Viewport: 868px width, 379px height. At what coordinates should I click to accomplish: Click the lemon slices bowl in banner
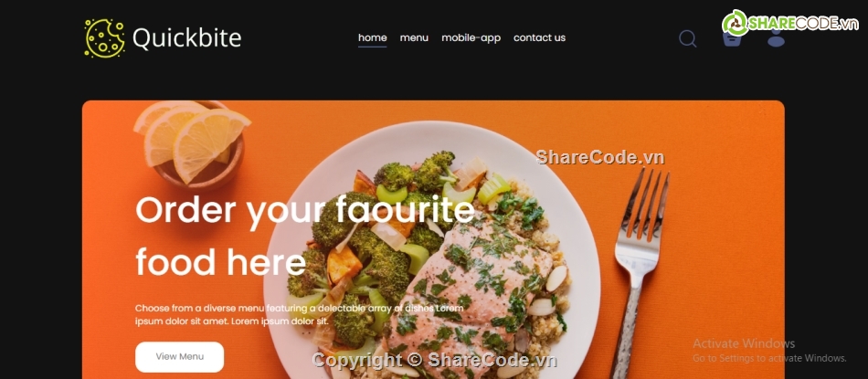click(192, 144)
